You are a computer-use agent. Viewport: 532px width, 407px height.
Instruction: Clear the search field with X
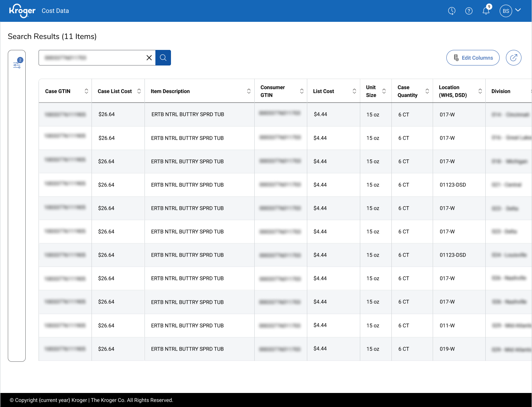(x=149, y=58)
